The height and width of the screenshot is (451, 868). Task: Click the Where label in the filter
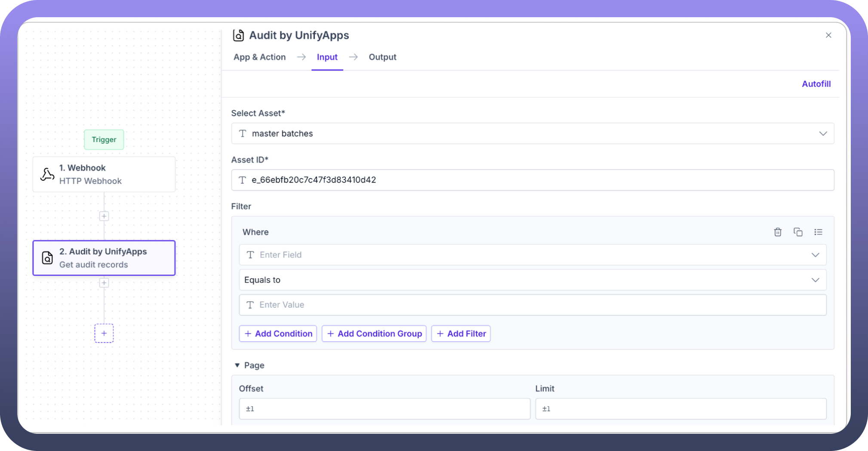click(x=255, y=232)
